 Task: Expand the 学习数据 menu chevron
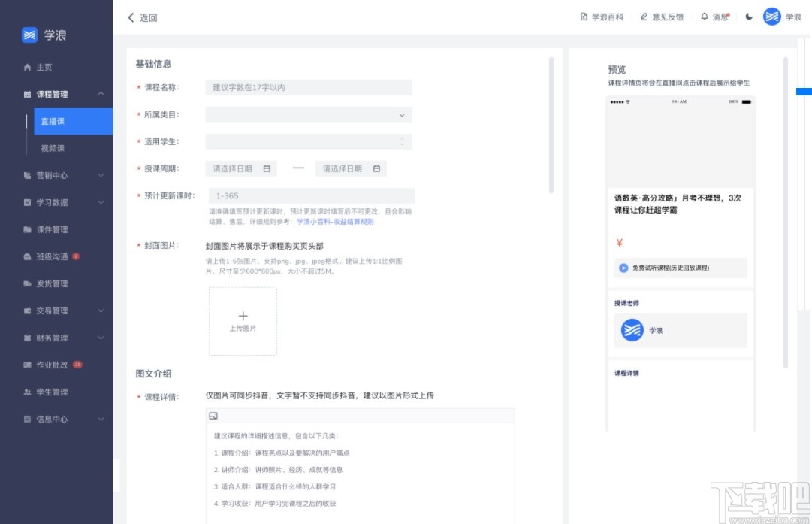101,203
